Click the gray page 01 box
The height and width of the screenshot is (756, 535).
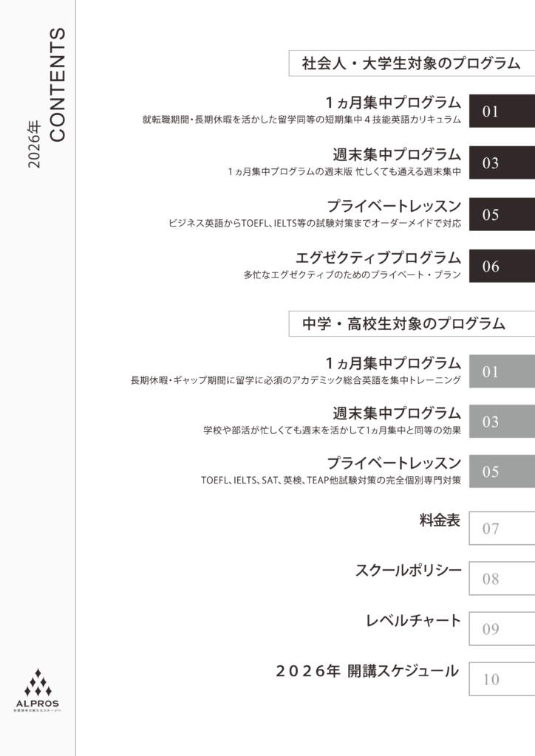tap(501, 371)
